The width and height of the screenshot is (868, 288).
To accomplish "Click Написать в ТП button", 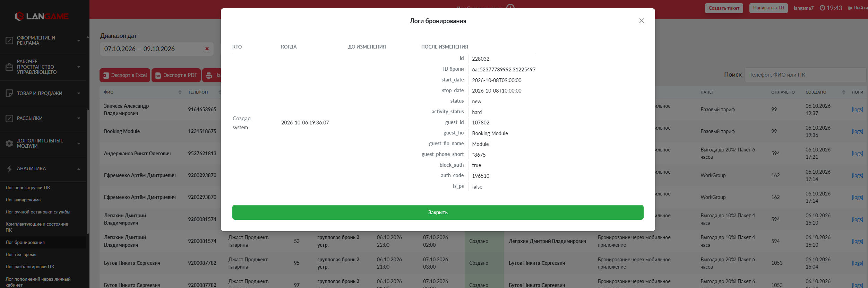I will click(x=768, y=8).
